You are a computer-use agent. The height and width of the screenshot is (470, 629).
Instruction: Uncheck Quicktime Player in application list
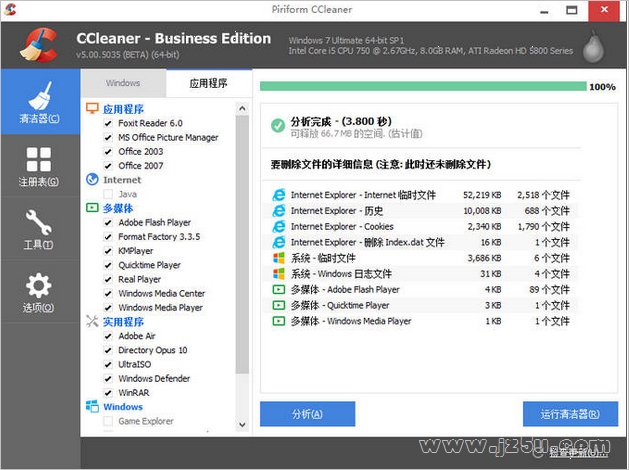[x=108, y=265]
